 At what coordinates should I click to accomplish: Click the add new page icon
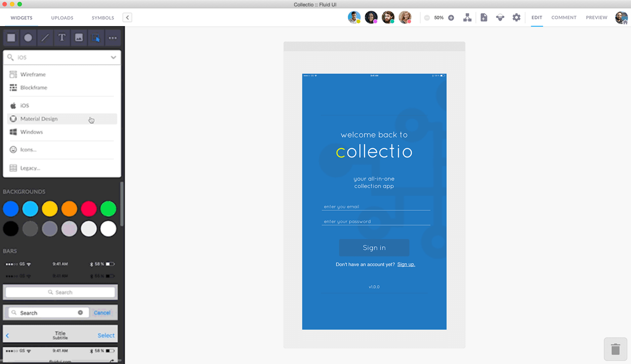point(484,18)
